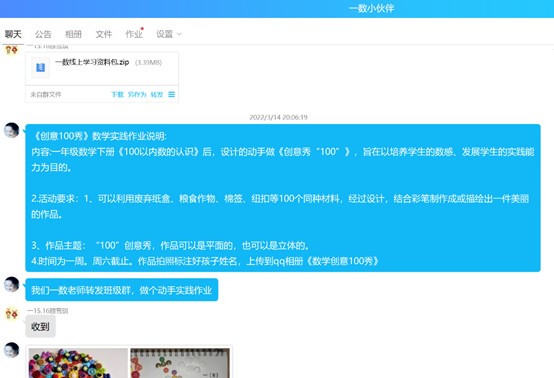Open the zip file icon in the attachment card
The image size is (554, 378).
tap(40, 67)
